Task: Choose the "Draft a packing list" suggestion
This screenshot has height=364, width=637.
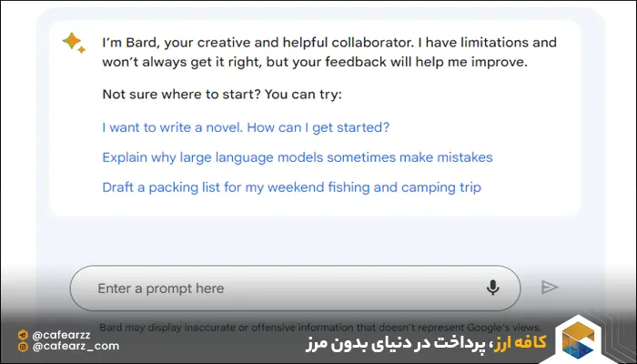Action: [291, 187]
